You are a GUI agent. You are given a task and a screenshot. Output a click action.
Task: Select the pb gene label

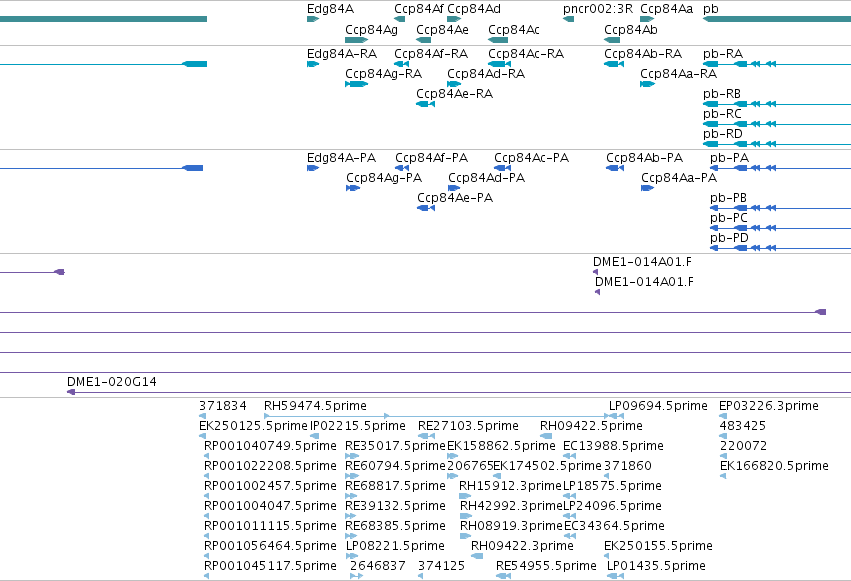pos(711,9)
